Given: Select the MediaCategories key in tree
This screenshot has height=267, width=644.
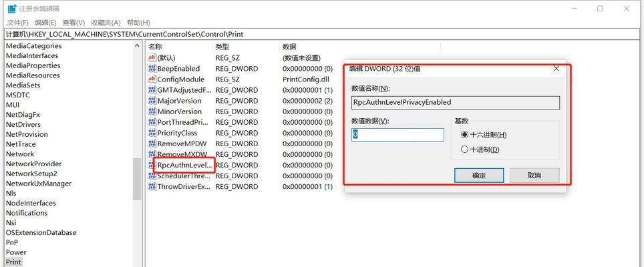Looking at the screenshot, I should click(33, 46).
